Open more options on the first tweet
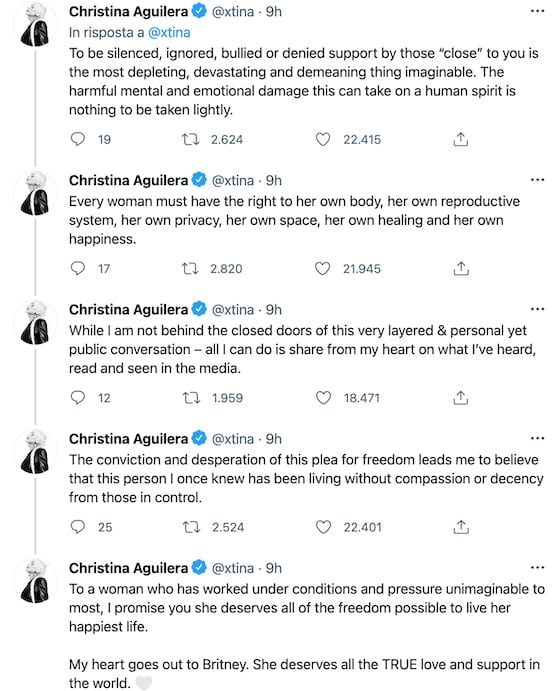Viewport: 557px width, 691px height. point(537,11)
